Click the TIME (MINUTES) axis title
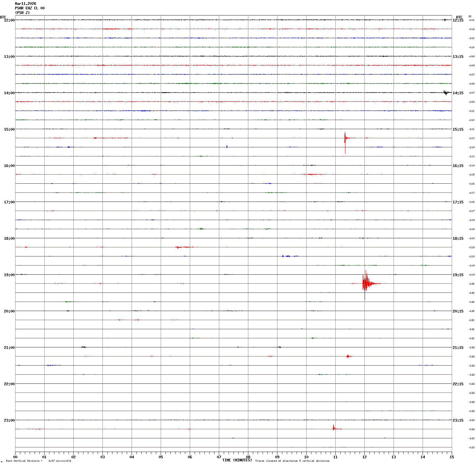The width and height of the screenshot is (476, 465). coord(237,460)
